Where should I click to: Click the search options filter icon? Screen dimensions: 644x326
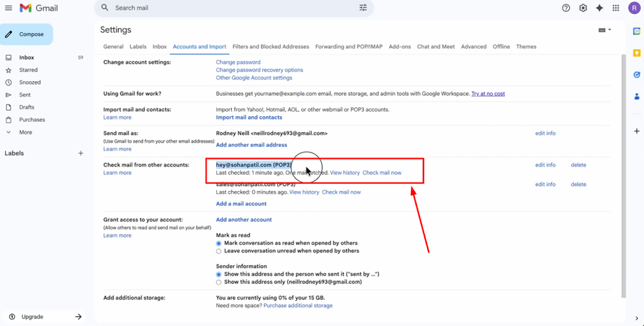tap(363, 8)
